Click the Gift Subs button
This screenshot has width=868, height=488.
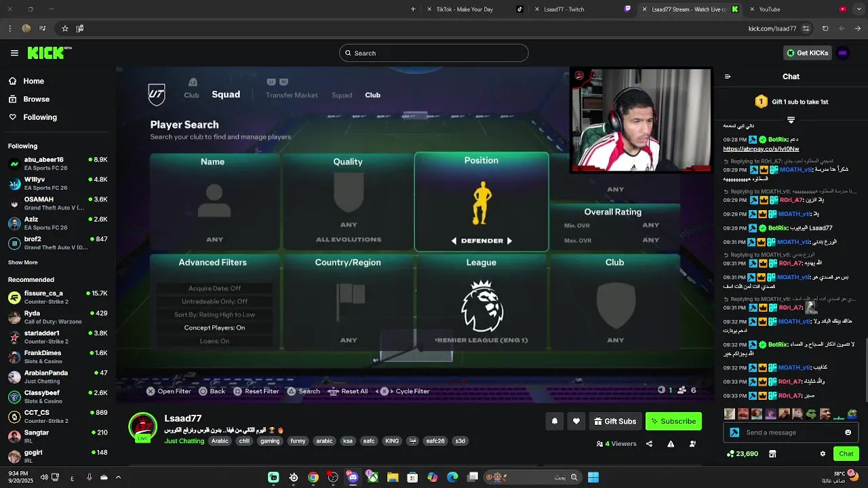(x=615, y=421)
